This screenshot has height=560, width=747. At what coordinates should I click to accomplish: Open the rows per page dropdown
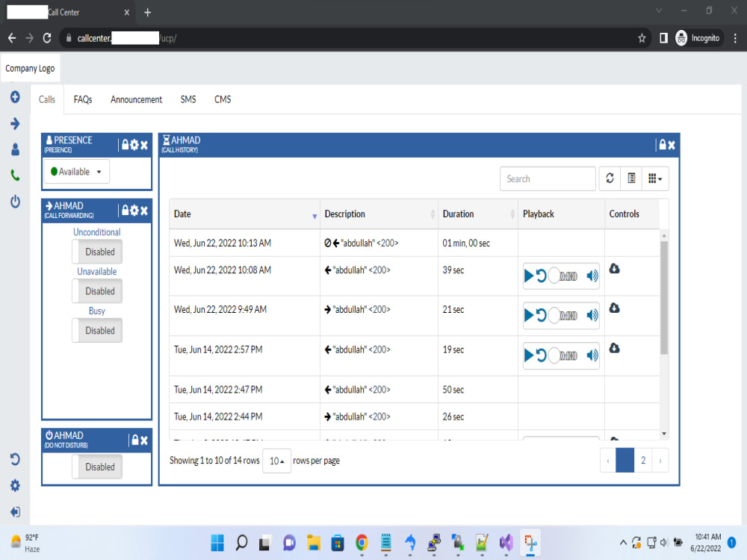[x=276, y=461]
